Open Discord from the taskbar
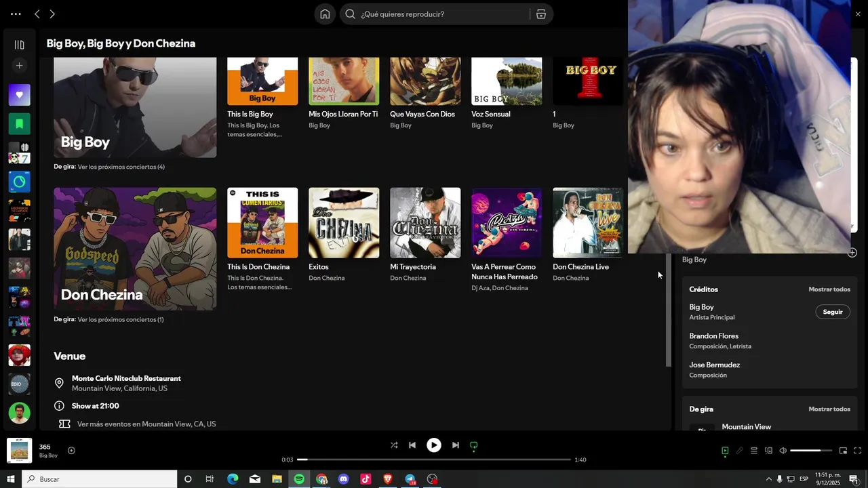Image resolution: width=868 pixels, height=488 pixels. (344, 479)
